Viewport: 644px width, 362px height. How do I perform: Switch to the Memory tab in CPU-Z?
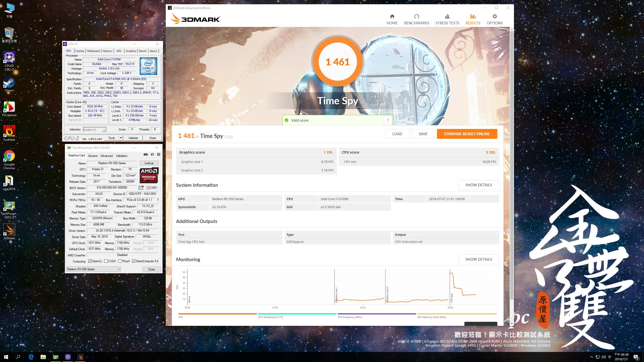tap(107, 51)
